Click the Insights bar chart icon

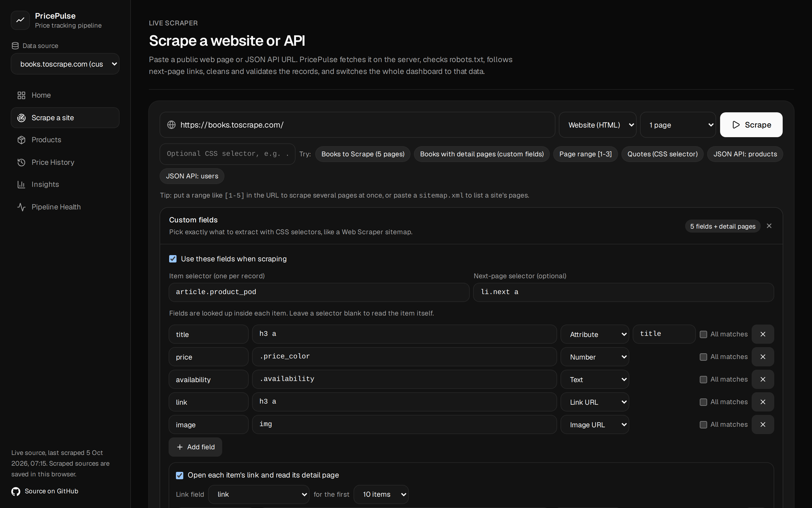(21, 185)
